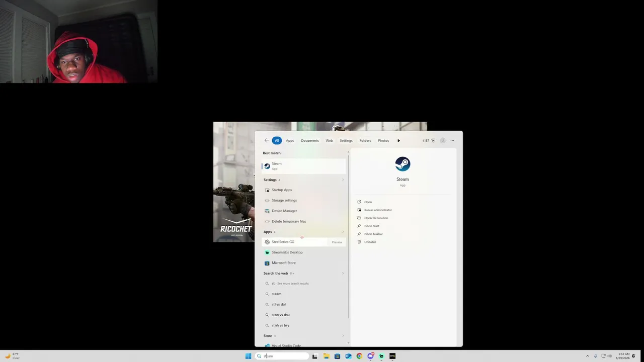Open Microsoft Store from the taskbar
Image resolution: width=644 pixels, height=362 pixels.
[x=337, y=356]
